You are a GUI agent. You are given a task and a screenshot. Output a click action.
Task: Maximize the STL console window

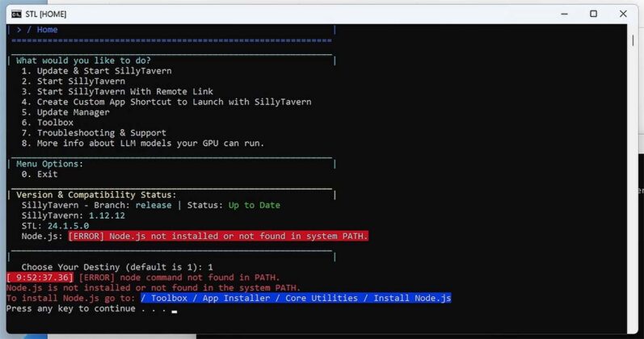coord(593,14)
